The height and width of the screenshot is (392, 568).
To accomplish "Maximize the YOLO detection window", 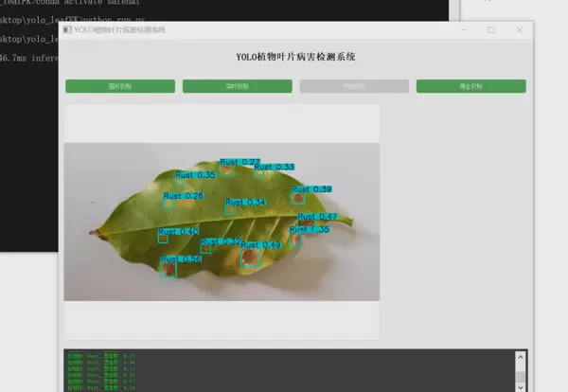I will click(x=491, y=30).
